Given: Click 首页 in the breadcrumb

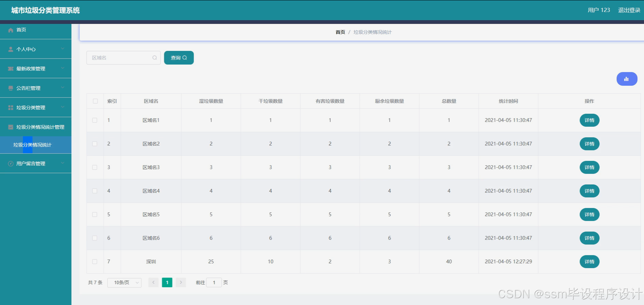Looking at the screenshot, I should click(x=340, y=32).
